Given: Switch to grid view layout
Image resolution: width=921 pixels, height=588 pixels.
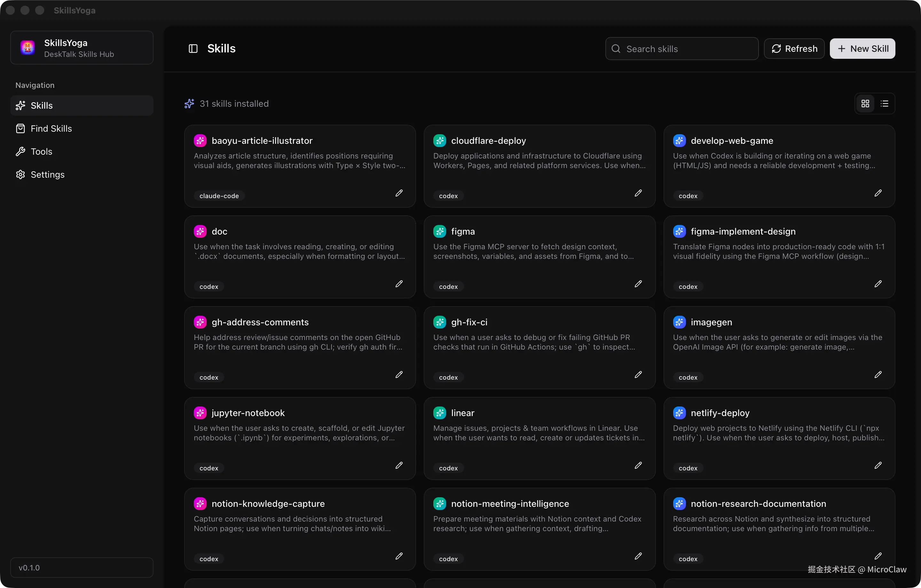Looking at the screenshot, I should (865, 104).
